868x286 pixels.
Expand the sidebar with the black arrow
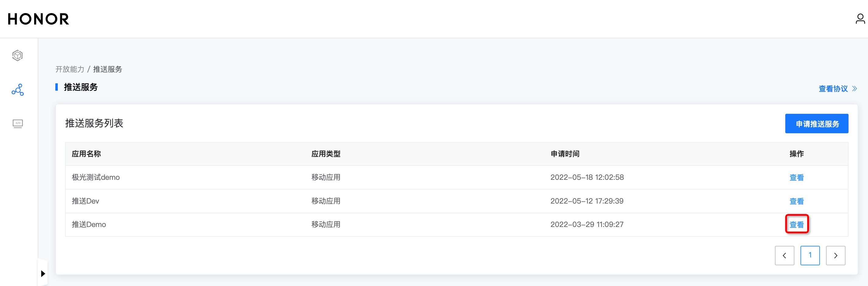pos(43,273)
